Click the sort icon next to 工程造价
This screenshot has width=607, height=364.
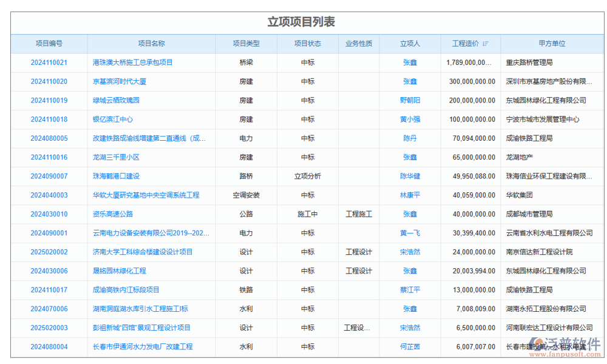click(x=486, y=44)
